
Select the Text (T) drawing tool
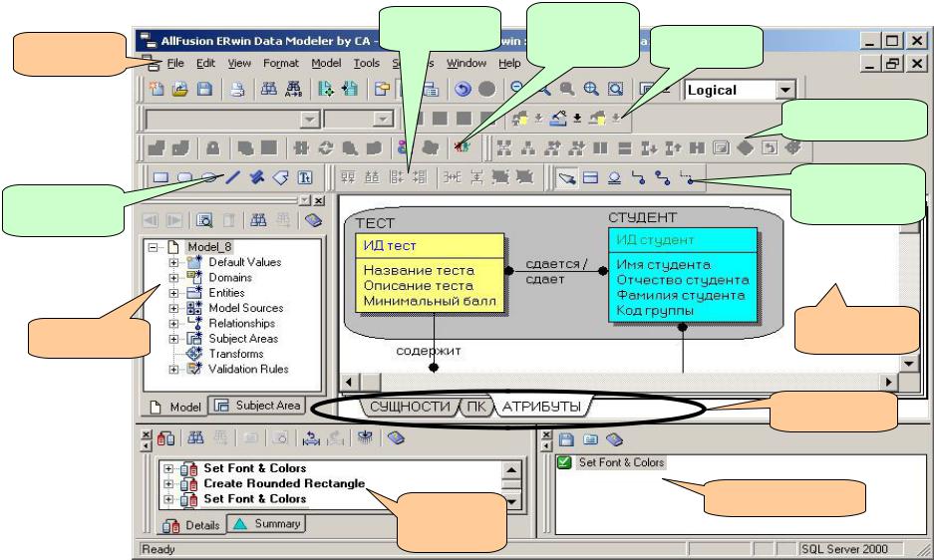click(x=304, y=177)
